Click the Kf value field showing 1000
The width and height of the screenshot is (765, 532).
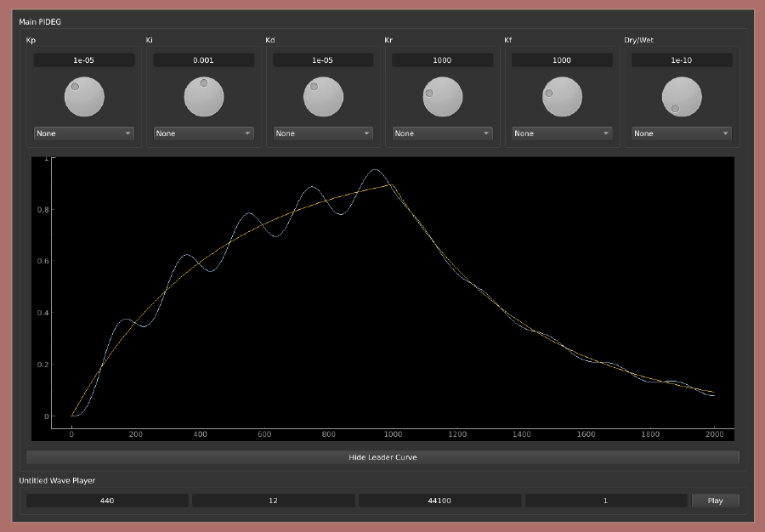point(562,60)
